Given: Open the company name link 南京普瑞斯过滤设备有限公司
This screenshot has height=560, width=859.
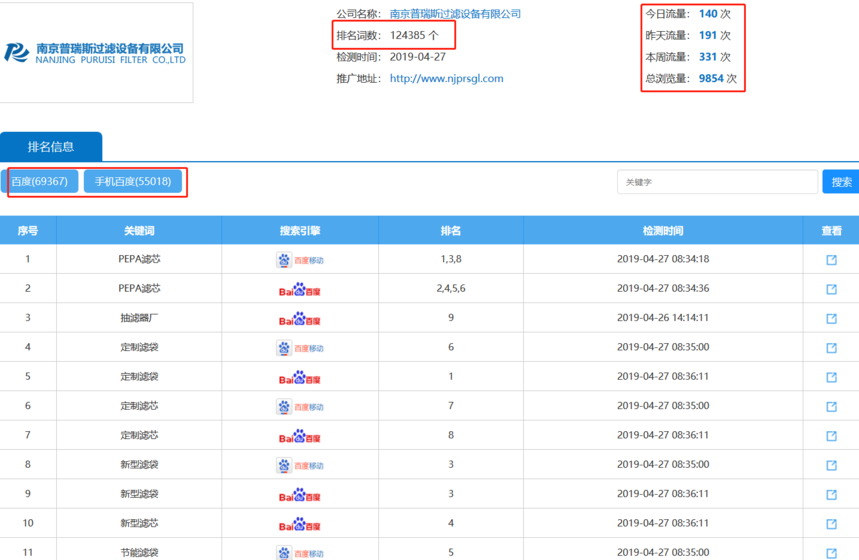Looking at the screenshot, I should point(455,14).
